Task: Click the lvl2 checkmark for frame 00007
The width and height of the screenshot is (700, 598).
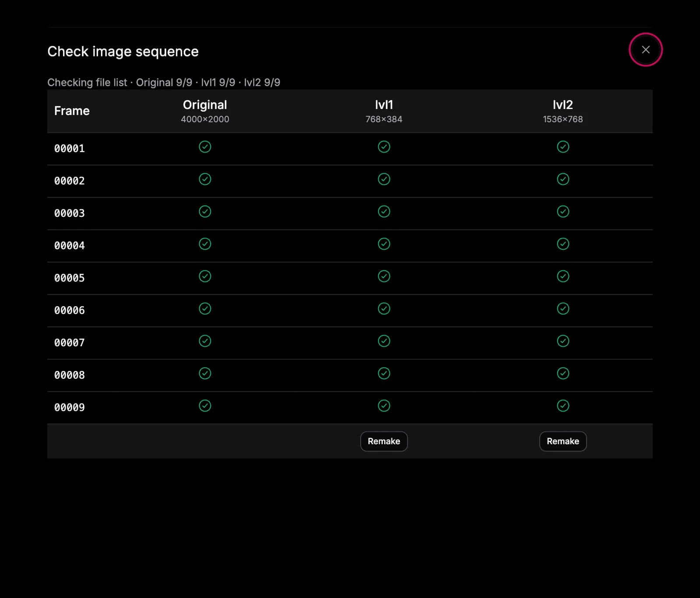Action: click(x=563, y=341)
